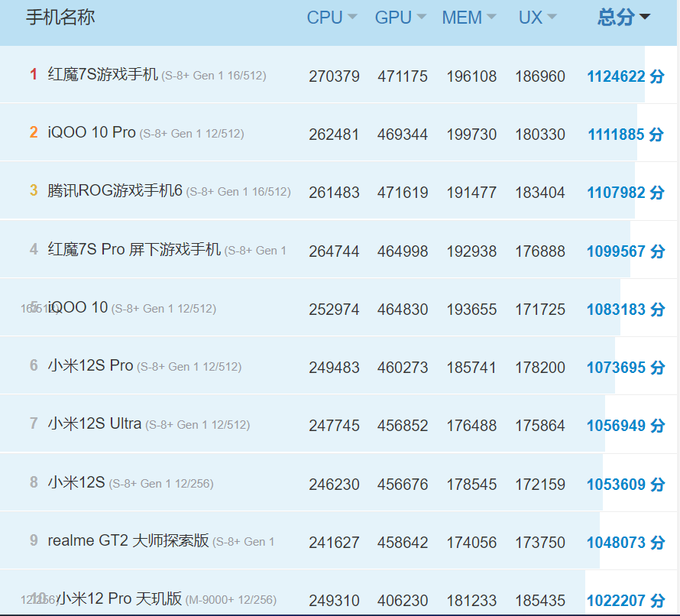
Task: Select total score 1053609 分
Action: pyautogui.click(x=625, y=484)
